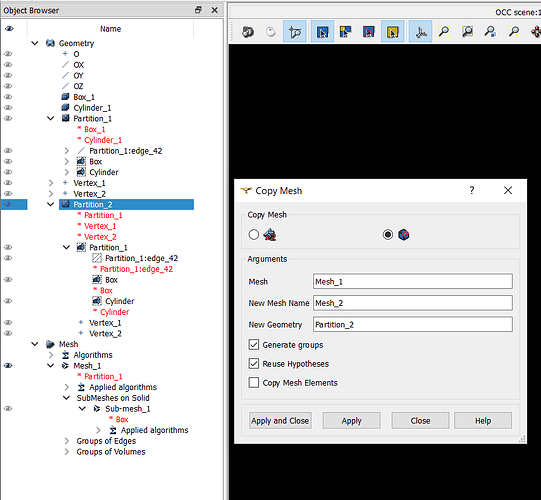Click the Dump view camera icon

(x=247, y=32)
